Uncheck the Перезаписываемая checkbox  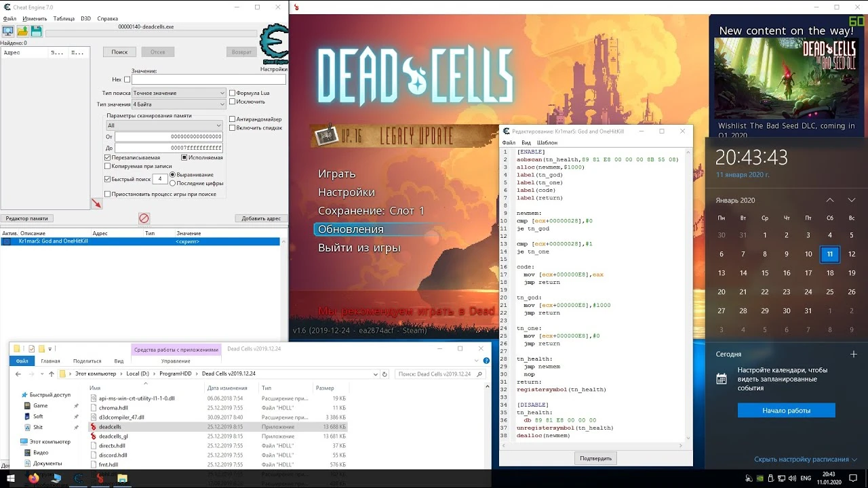click(106, 157)
